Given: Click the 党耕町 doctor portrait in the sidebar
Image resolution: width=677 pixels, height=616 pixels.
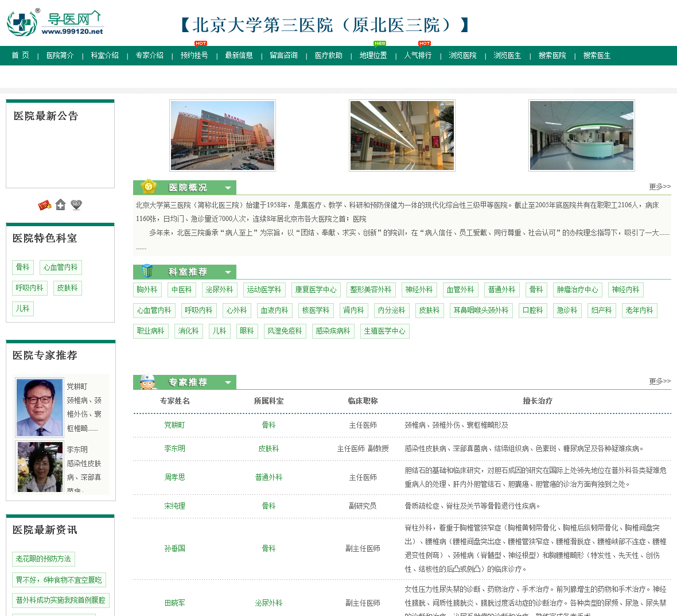Looking at the screenshot, I should pyautogui.click(x=39, y=408).
